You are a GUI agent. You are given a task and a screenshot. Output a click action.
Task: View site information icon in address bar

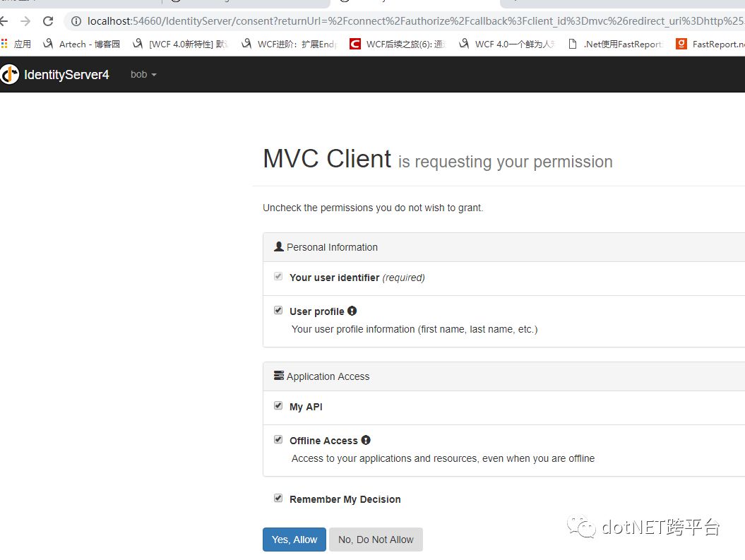76,21
